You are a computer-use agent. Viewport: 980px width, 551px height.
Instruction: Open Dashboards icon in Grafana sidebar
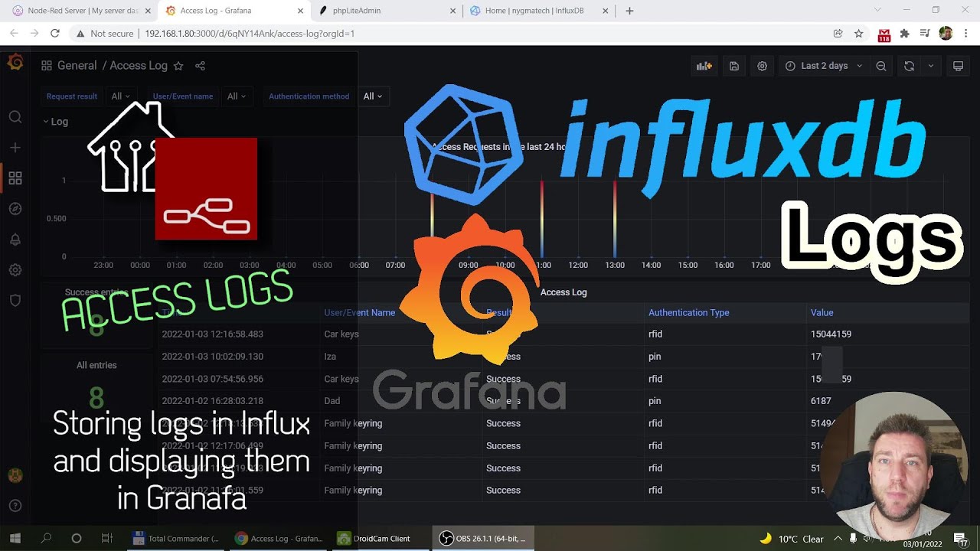pyautogui.click(x=15, y=178)
